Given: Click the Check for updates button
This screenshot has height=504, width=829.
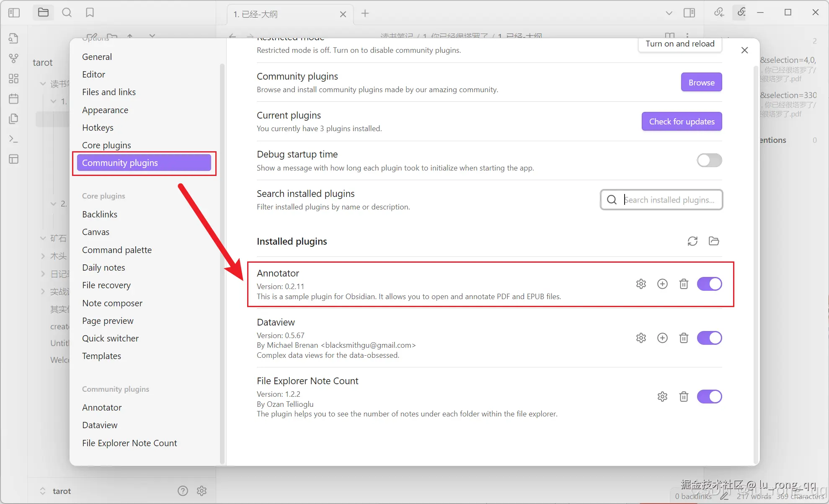Looking at the screenshot, I should 682,121.
